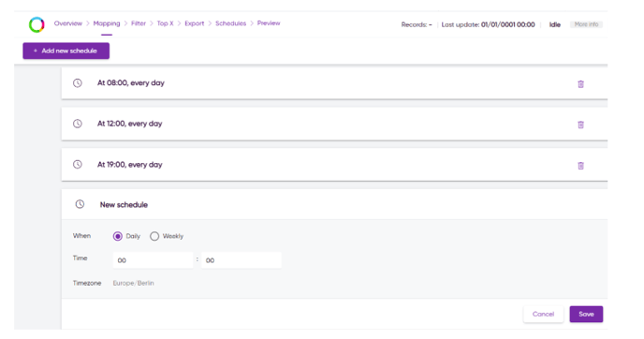Viewport: 644px width, 339px height.
Task: Delete the 19:00 every day schedule
Action: tap(580, 166)
